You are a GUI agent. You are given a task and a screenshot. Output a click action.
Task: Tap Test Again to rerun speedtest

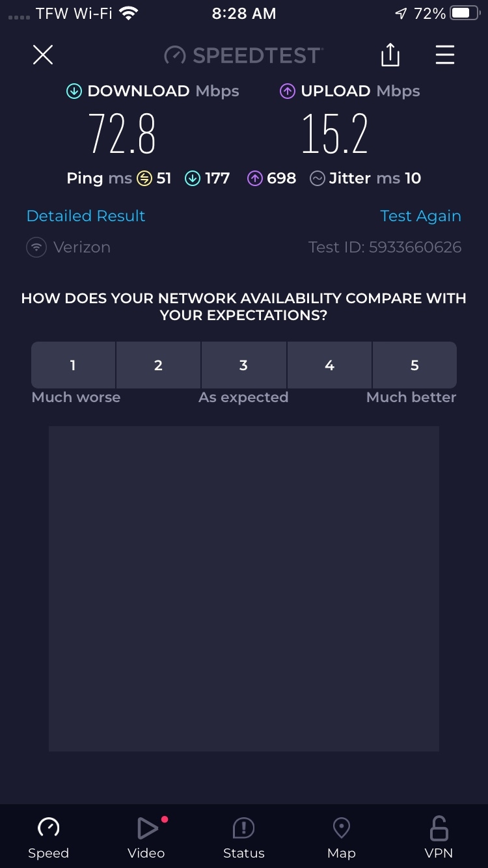[420, 216]
